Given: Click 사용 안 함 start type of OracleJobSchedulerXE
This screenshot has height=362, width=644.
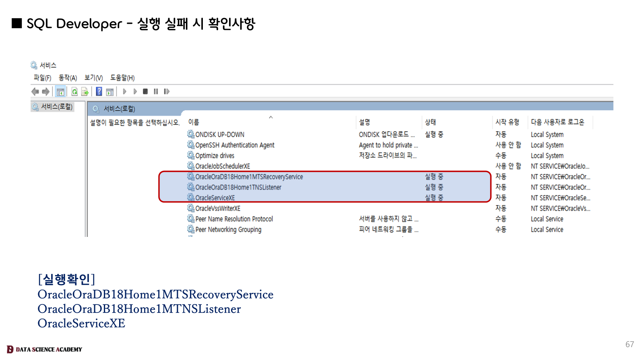Looking at the screenshot, I should (508, 166).
